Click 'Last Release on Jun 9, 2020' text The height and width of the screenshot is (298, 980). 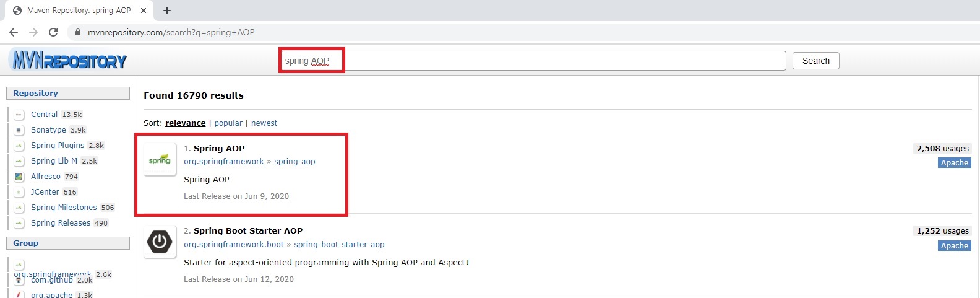pos(236,196)
